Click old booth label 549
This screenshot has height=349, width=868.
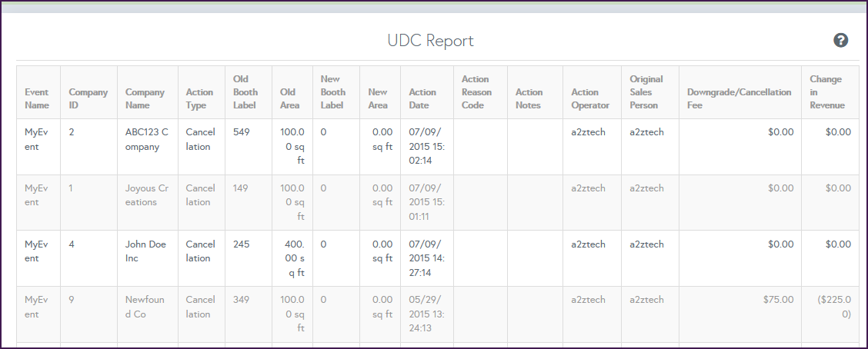click(241, 132)
